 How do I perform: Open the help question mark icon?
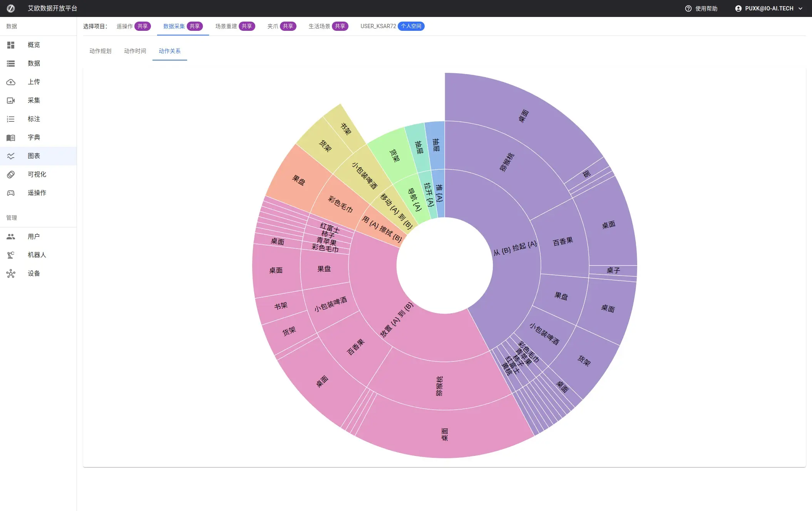pyautogui.click(x=688, y=8)
